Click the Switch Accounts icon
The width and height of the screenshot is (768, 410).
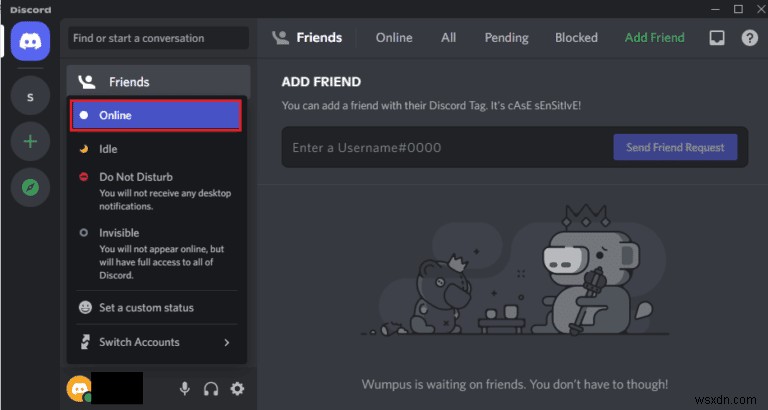(x=85, y=342)
